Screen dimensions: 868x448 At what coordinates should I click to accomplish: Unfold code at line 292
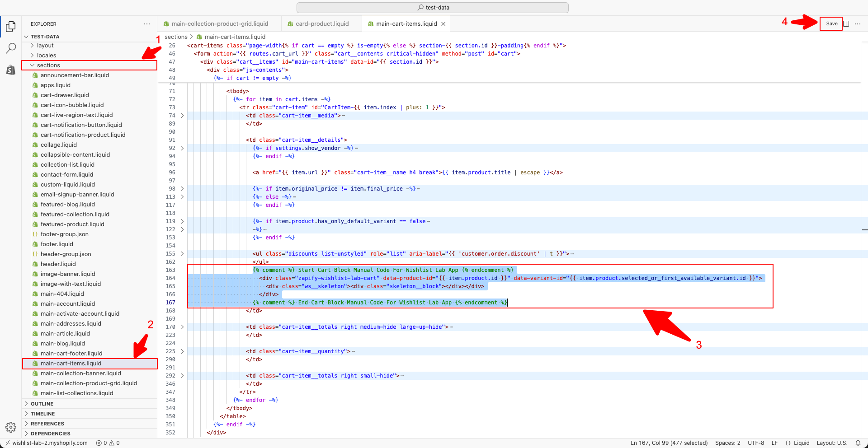(x=182, y=376)
